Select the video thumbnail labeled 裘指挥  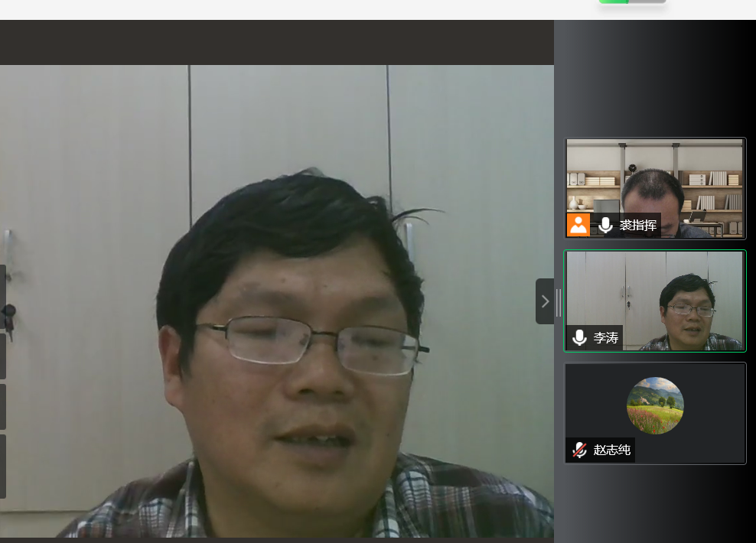point(655,188)
